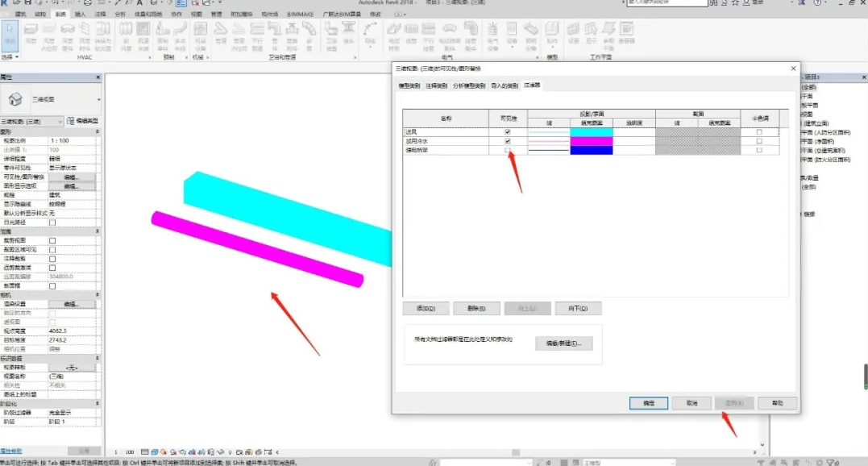Image resolution: width=868 pixels, height=466 pixels.
Task: Select the Pipe Fitting tool
Action: coord(275,36)
